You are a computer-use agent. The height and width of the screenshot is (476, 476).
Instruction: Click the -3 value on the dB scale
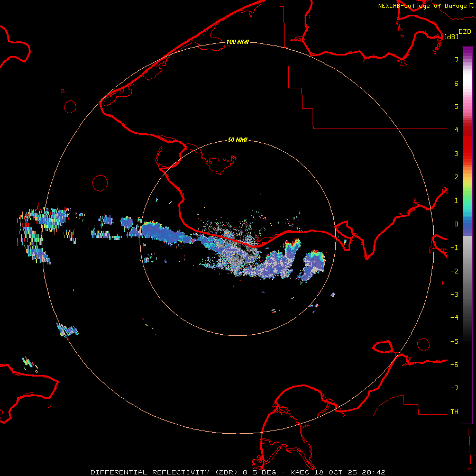[x=454, y=295]
